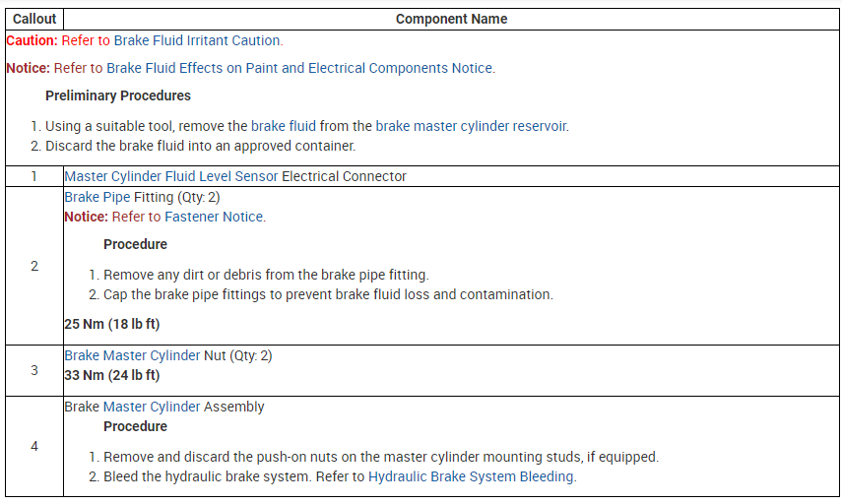The image size is (842, 504).
Task: Click Master Cylinder link in Assembly row
Action: [x=152, y=407]
